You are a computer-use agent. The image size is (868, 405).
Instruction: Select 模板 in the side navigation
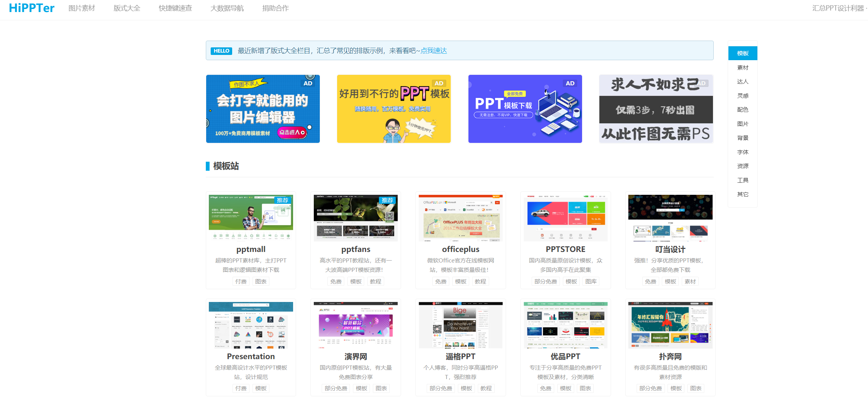[743, 53]
